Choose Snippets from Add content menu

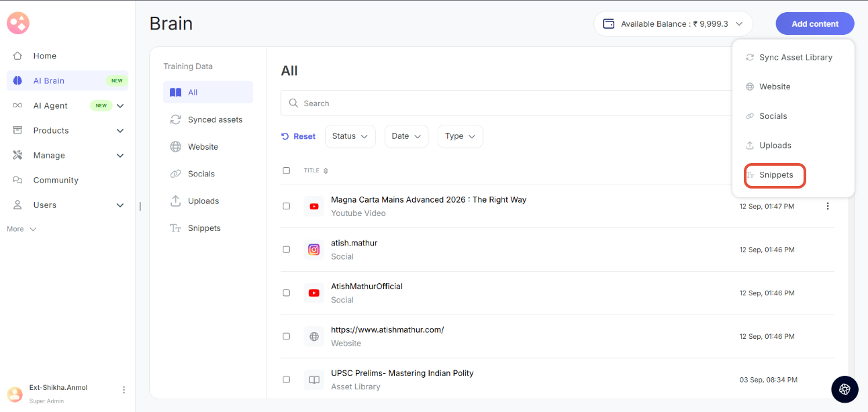tap(775, 175)
